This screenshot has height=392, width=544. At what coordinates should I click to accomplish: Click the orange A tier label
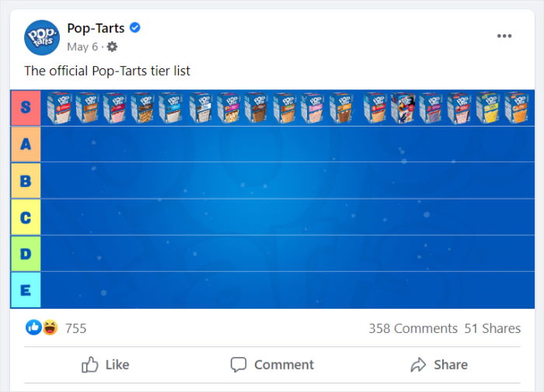[x=25, y=144]
